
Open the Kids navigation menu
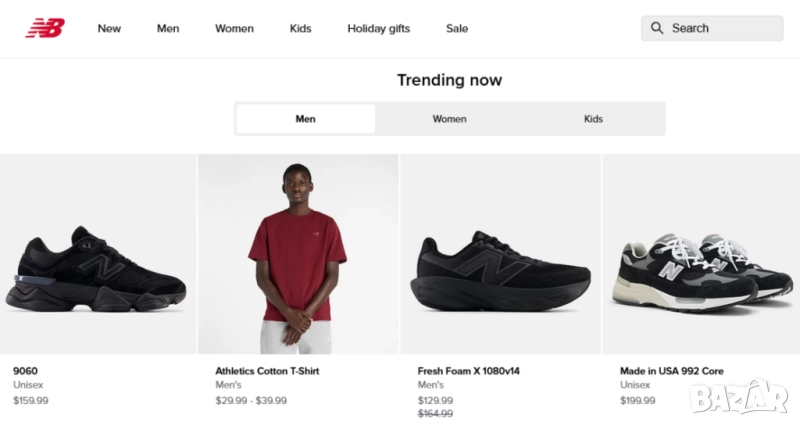coord(300,28)
